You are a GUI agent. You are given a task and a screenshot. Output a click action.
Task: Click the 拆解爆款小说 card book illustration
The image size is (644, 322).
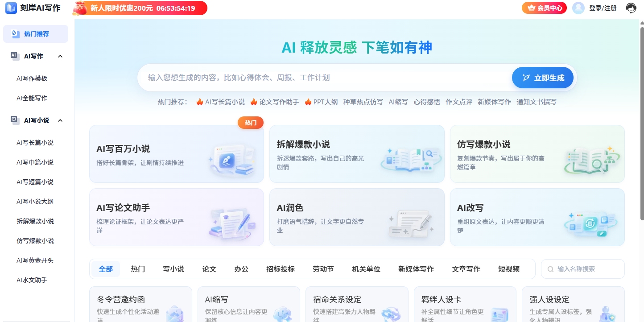click(411, 161)
